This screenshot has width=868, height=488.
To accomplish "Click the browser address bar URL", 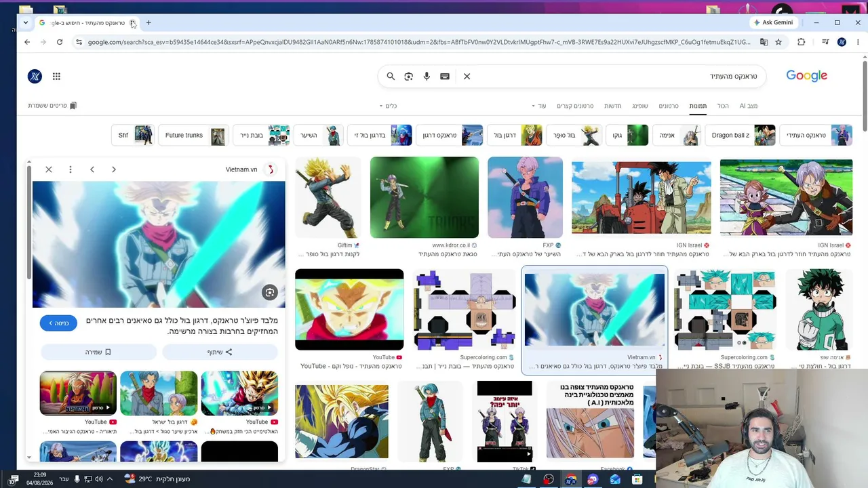I will tap(419, 42).
